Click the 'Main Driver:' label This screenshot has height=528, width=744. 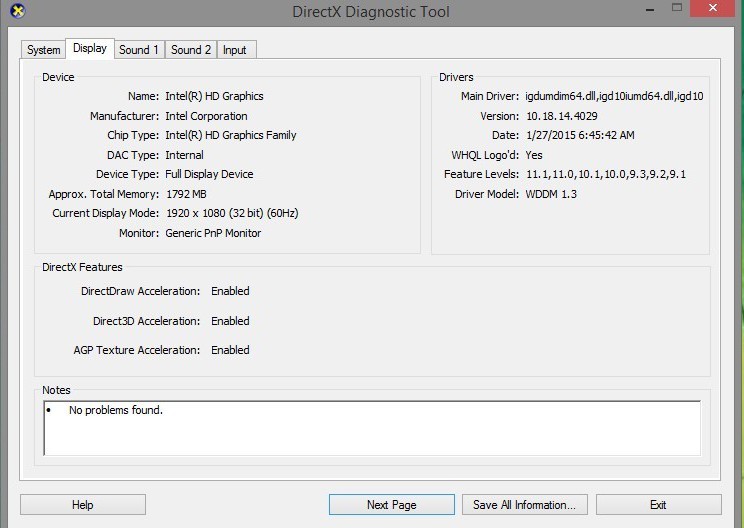point(490,96)
